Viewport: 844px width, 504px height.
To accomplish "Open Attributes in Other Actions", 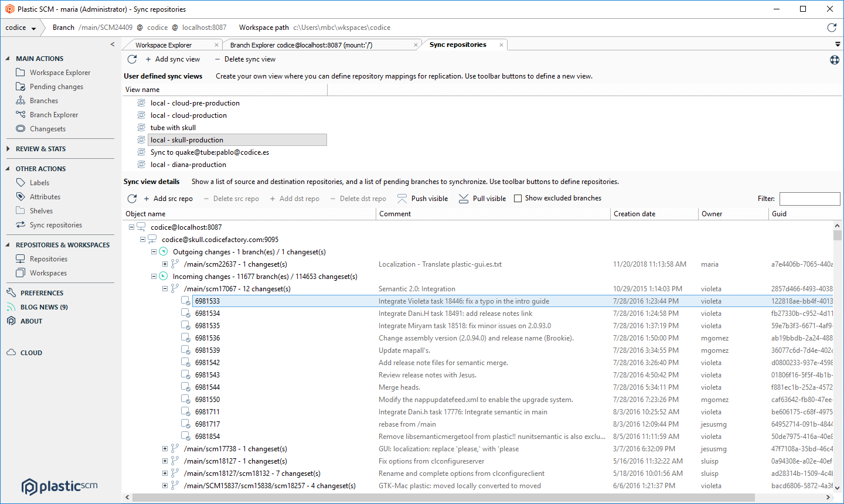I will click(x=38, y=197).
